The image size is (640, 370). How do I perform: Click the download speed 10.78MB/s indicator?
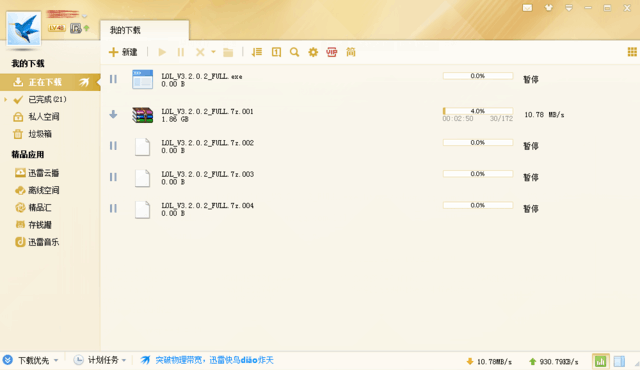click(489, 361)
